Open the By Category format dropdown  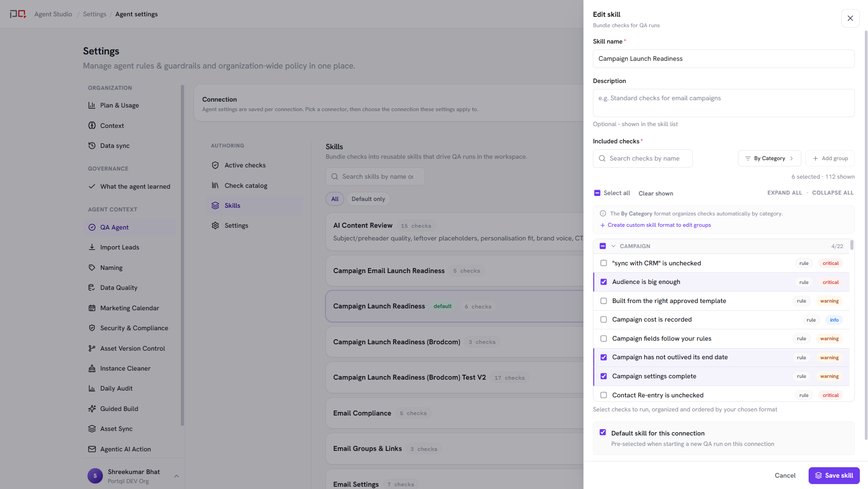(x=769, y=158)
